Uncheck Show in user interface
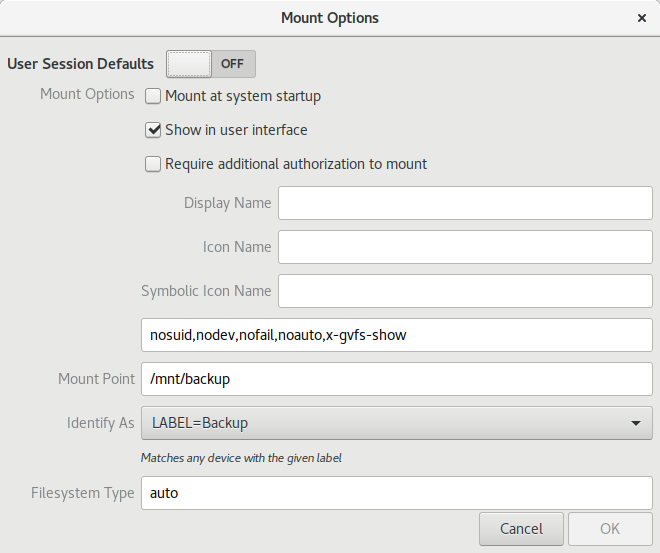660x553 pixels. [x=153, y=130]
